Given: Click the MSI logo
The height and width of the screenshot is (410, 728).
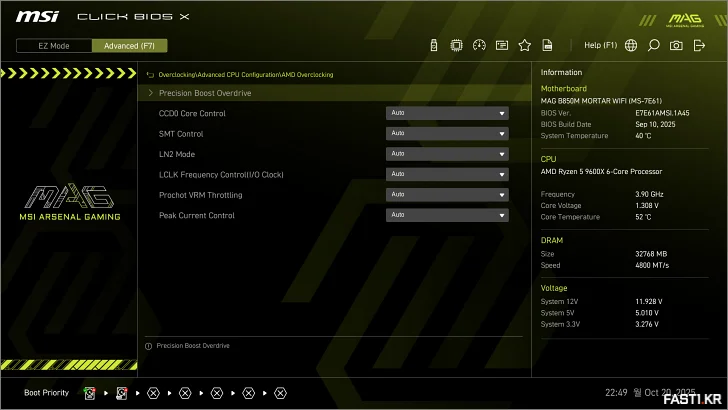Looking at the screenshot, I should tap(37, 17).
